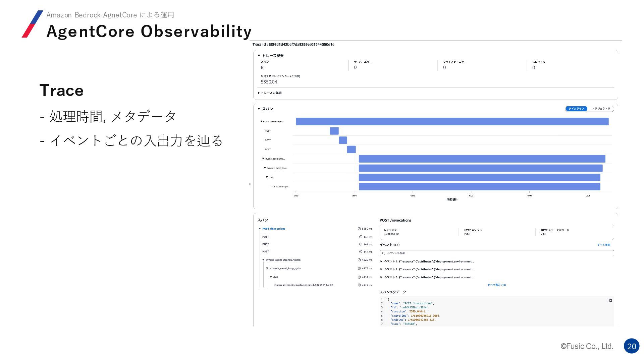Click すべて展開 to expand all events
Screen dimensions: 644x362
(603, 245)
